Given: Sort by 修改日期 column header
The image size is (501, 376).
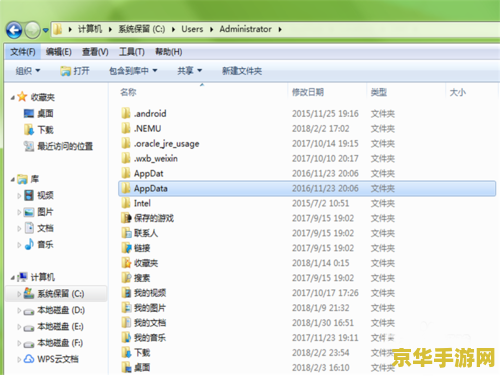Looking at the screenshot, I should point(308,92).
